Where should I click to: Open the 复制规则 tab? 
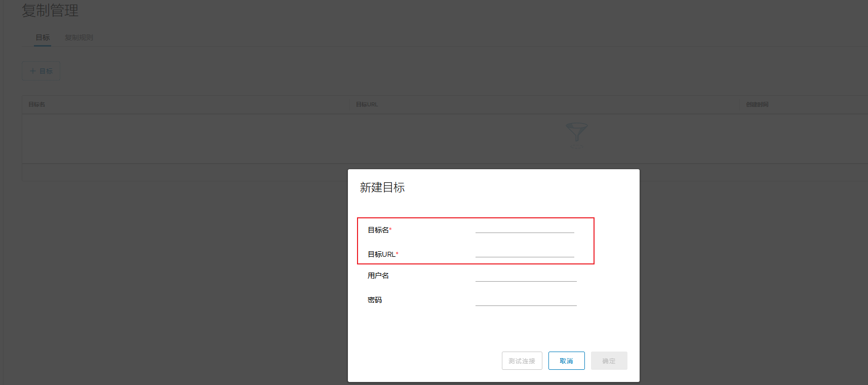(x=79, y=37)
